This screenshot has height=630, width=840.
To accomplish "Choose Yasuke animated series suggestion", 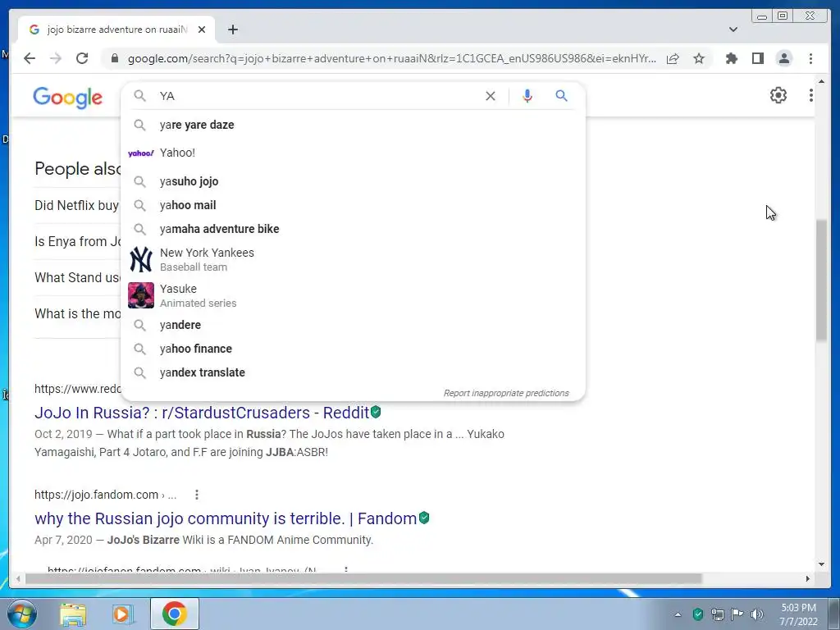I will tap(354, 295).
